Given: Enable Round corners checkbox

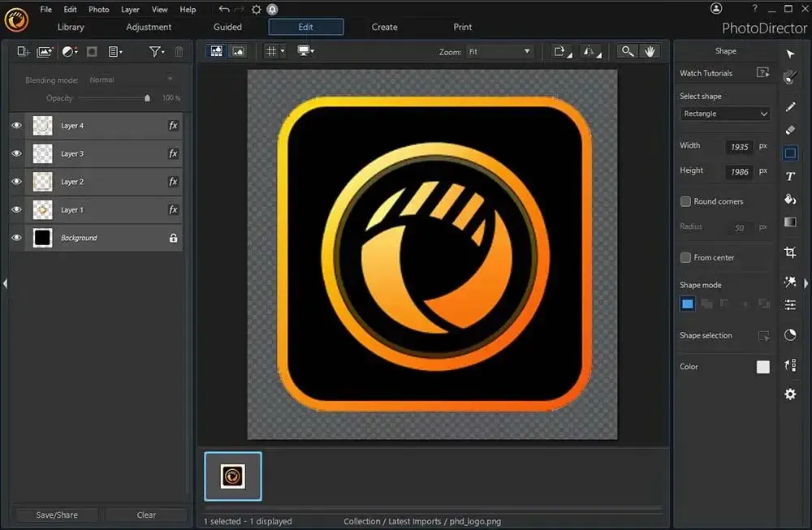Looking at the screenshot, I should pyautogui.click(x=685, y=201).
